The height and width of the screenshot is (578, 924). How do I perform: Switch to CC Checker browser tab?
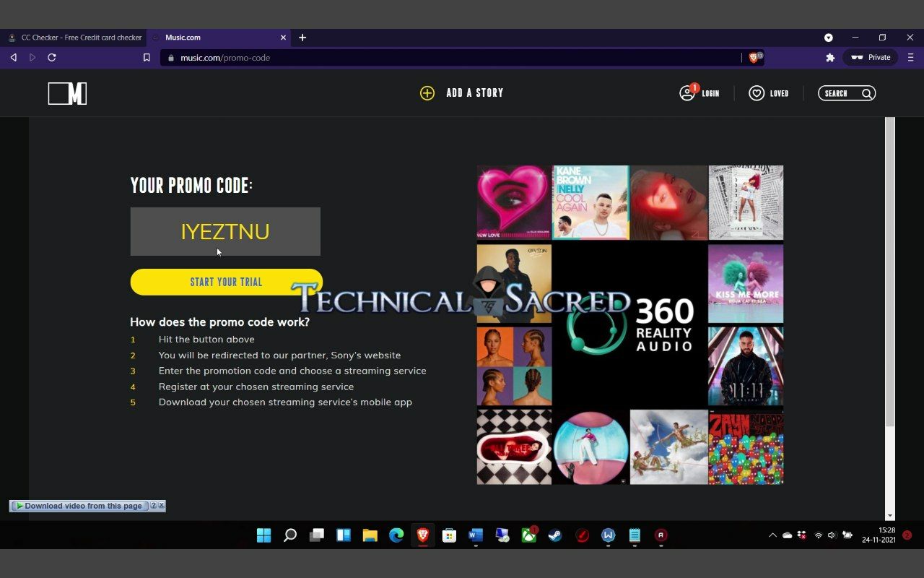(74, 38)
